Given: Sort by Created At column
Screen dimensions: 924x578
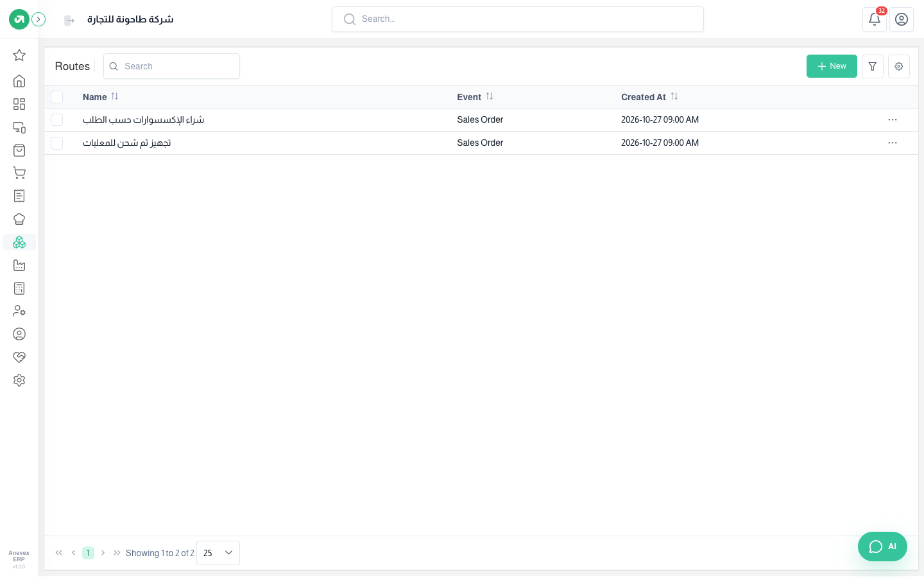Looking at the screenshot, I should pos(674,96).
